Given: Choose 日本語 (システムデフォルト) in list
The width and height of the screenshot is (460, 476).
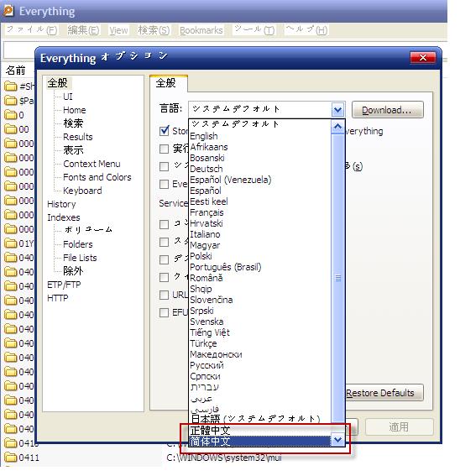Looking at the screenshot, I should [255, 419].
